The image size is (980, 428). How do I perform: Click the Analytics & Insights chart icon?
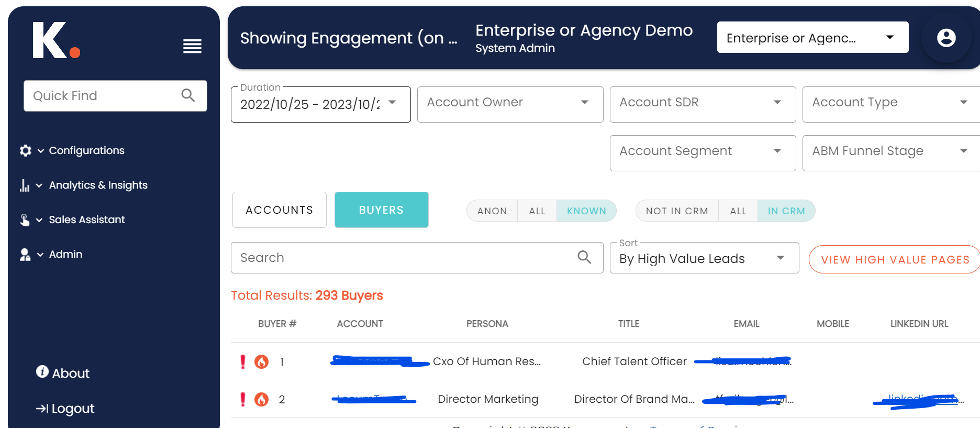25,185
